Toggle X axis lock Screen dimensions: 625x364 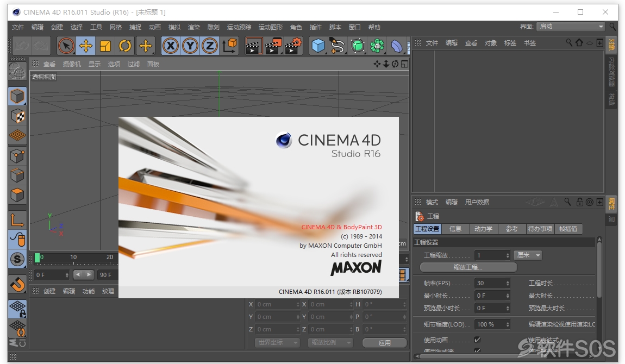(x=171, y=46)
